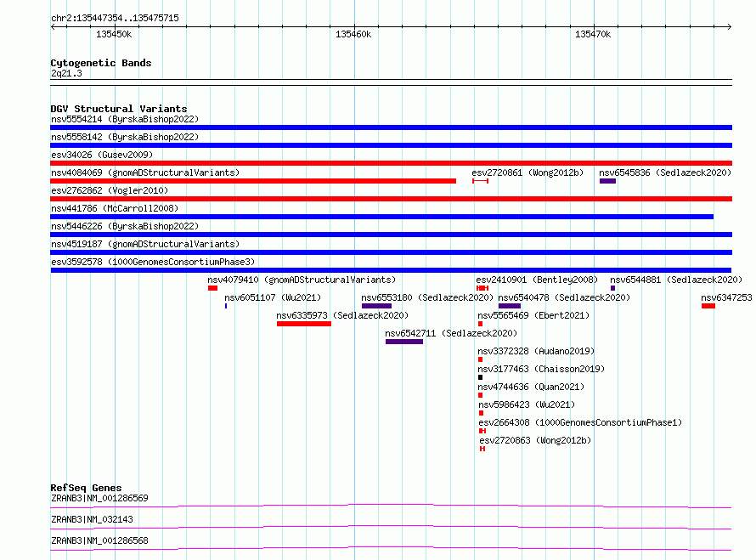Viewport: 756px width, 560px height.
Task: Click the nsv6540478 purple bar
Action: pyautogui.click(x=510, y=306)
